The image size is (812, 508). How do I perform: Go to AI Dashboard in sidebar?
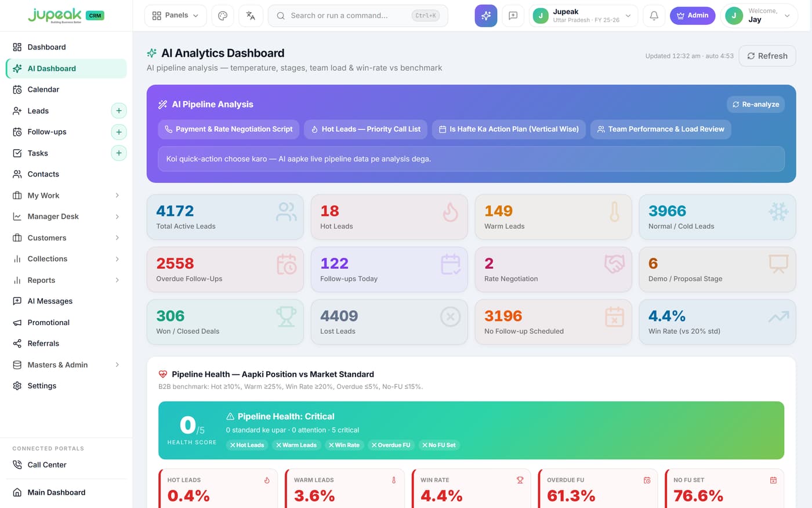[66, 69]
